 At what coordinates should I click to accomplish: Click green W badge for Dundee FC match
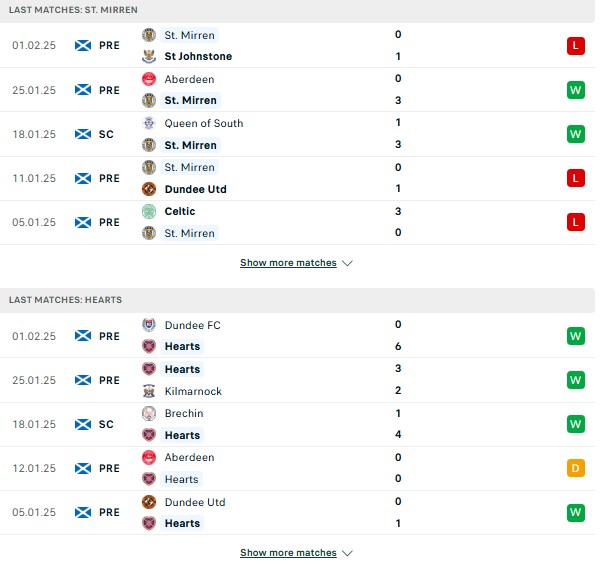point(576,336)
